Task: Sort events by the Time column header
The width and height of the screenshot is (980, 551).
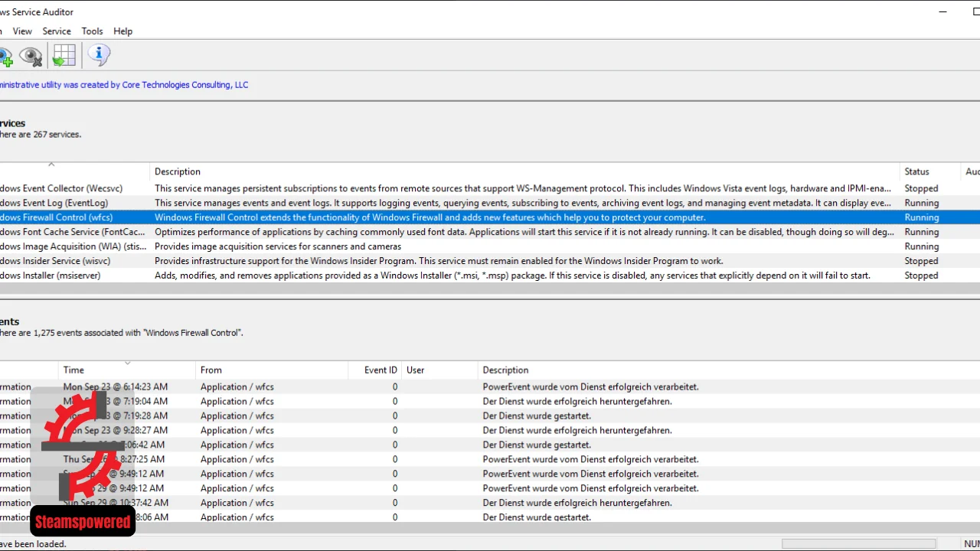Action: (x=127, y=370)
